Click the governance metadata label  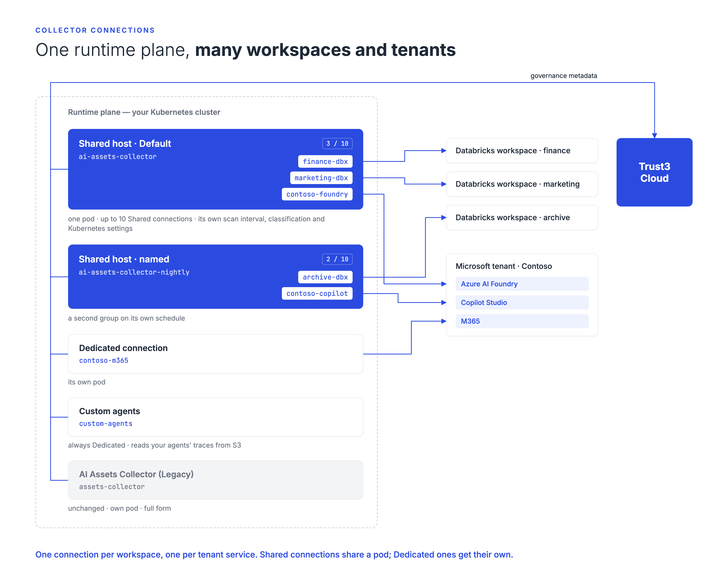[563, 76]
